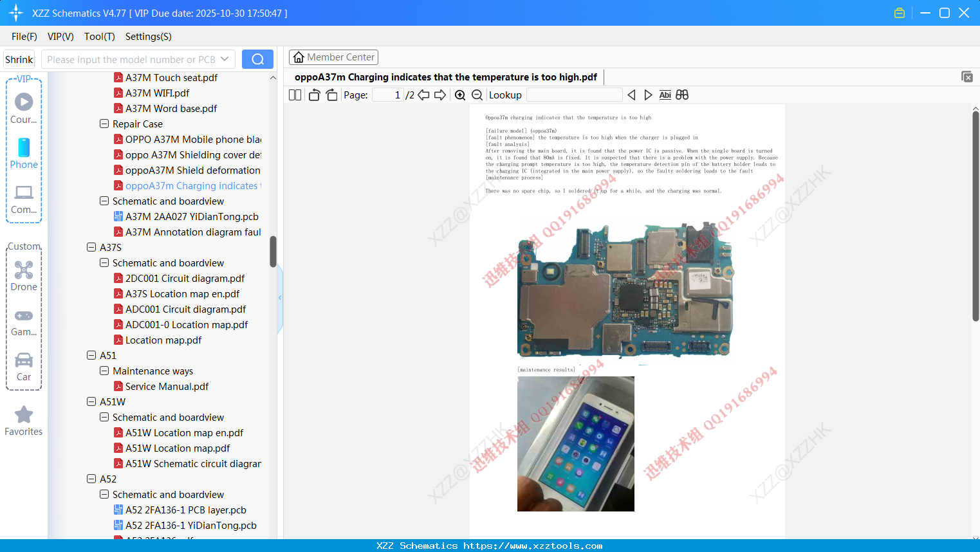This screenshot has height=552, width=980.
Task: Close the open PDF document tab
Action: [966, 77]
